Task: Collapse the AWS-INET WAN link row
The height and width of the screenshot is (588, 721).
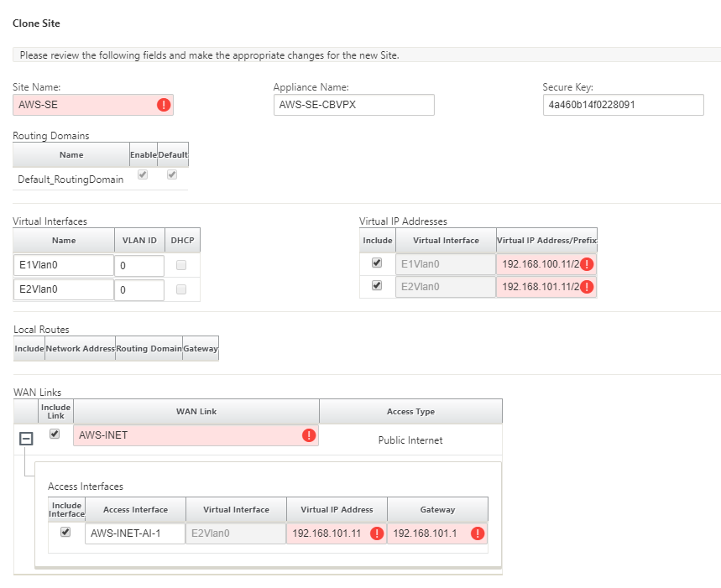Action: click(26, 439)
